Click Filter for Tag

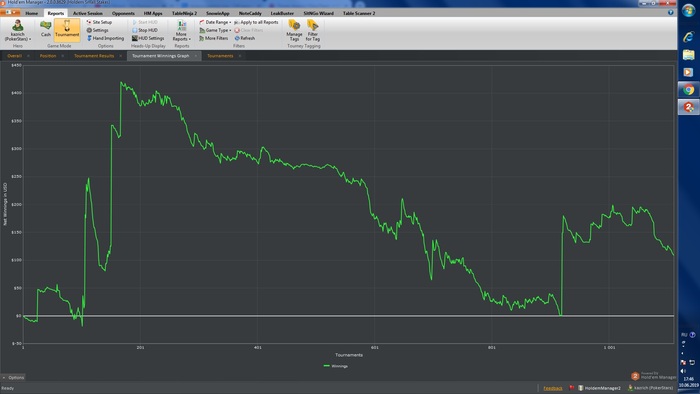[x=312, y=31]
